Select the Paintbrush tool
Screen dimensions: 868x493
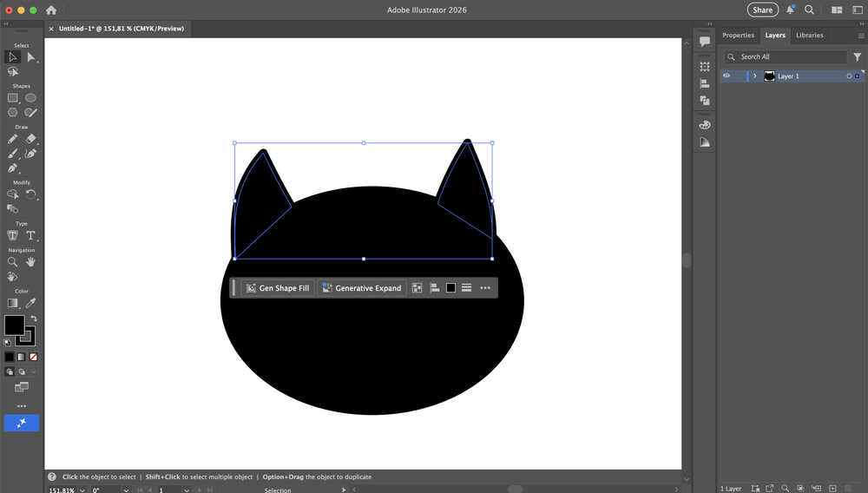click(12, 154)
